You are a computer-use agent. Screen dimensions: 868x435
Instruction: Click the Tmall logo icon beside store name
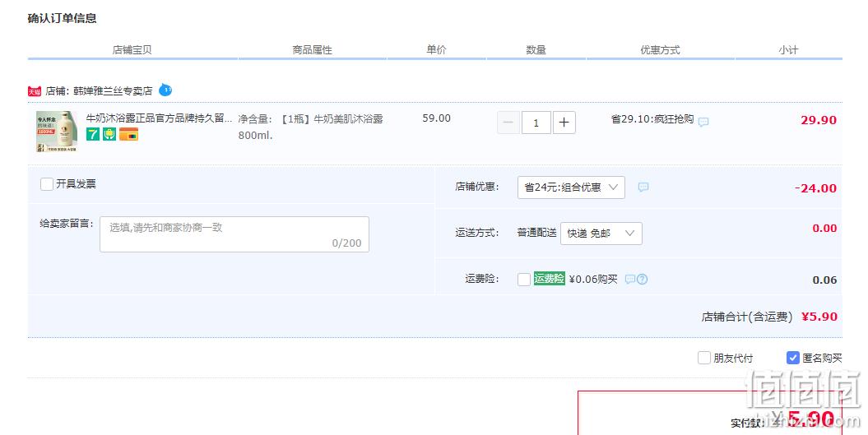pos(35,91)
